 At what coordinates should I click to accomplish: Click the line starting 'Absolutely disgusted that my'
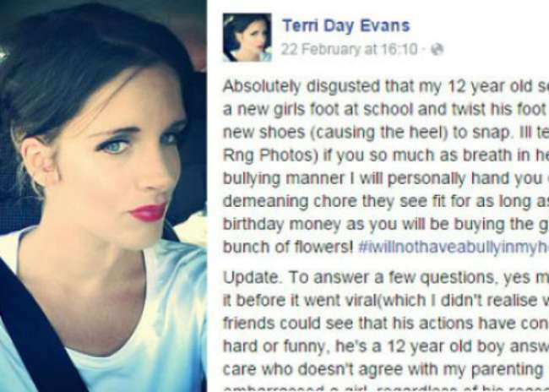coord(385,87)
